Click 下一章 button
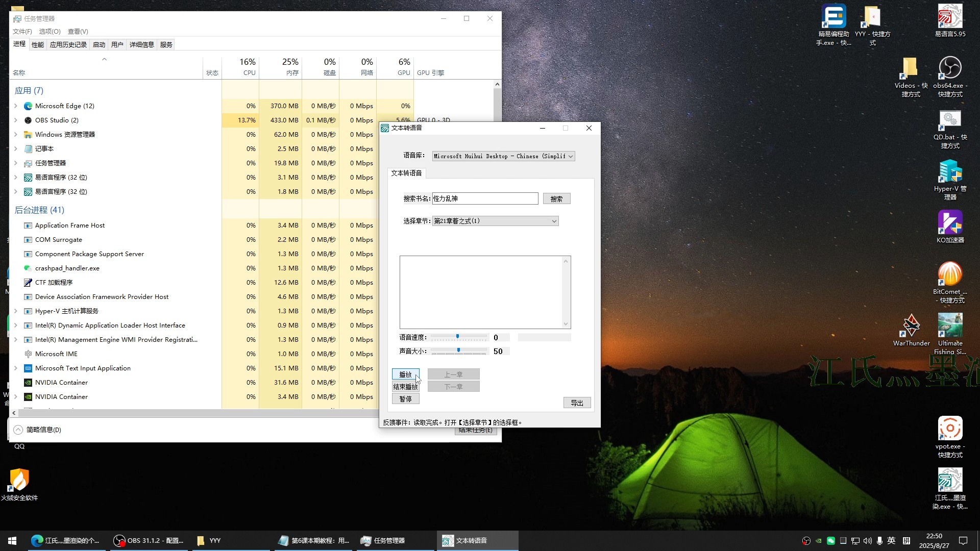Image resolution: width=980 pixels, height=551 pixels. [x=453, y=387]
